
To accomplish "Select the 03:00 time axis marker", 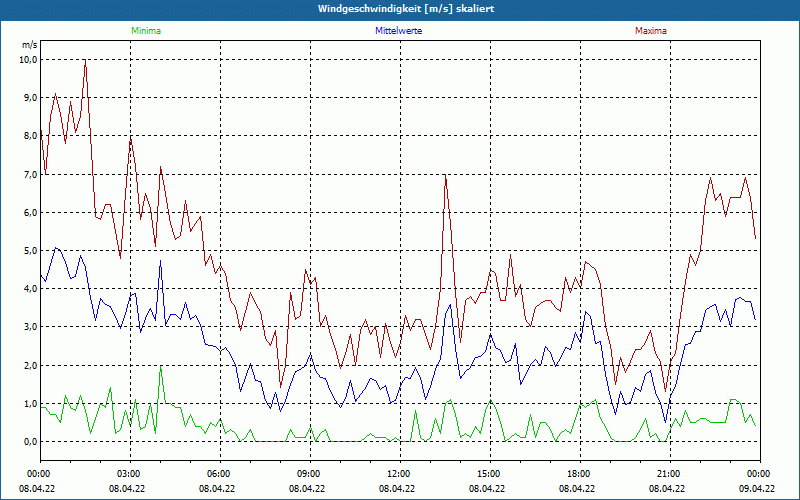I will [128, 473].
